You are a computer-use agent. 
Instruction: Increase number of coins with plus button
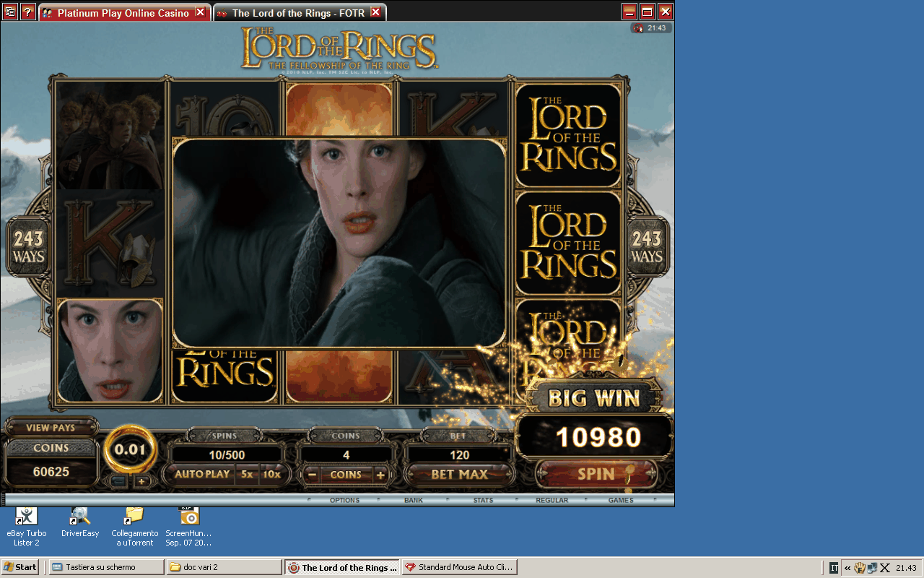click(380, 475)
